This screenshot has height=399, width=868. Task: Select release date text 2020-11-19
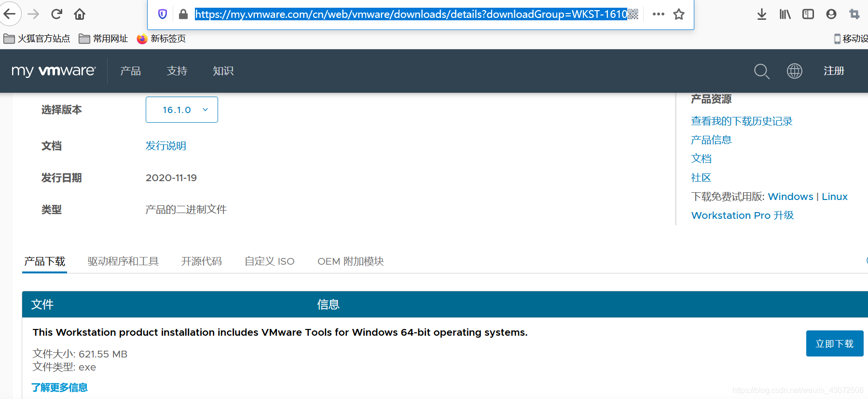click(171, 178)
